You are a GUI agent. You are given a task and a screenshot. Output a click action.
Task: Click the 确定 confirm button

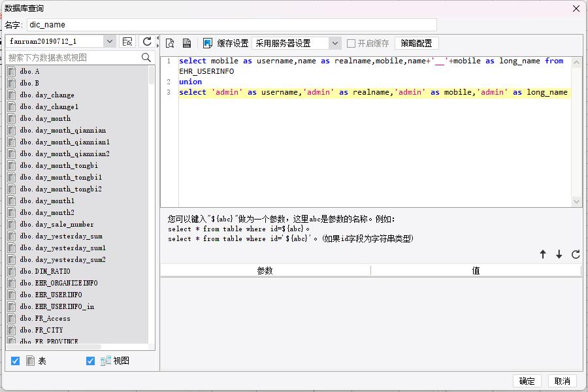(x=527, y=381)
